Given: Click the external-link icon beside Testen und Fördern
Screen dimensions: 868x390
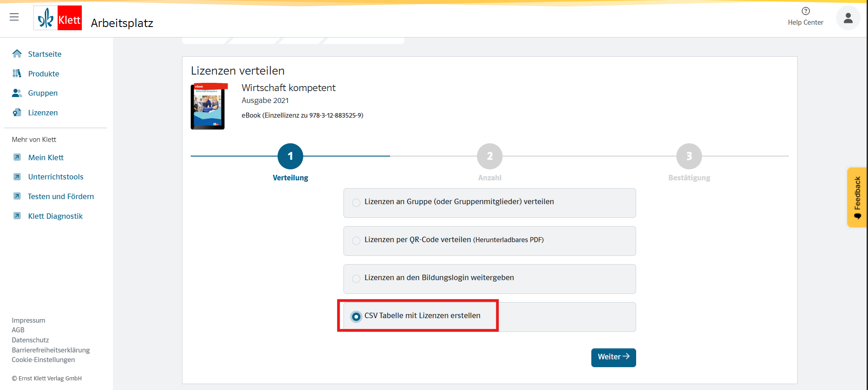Looking at the screenshot, I should 17,196.
